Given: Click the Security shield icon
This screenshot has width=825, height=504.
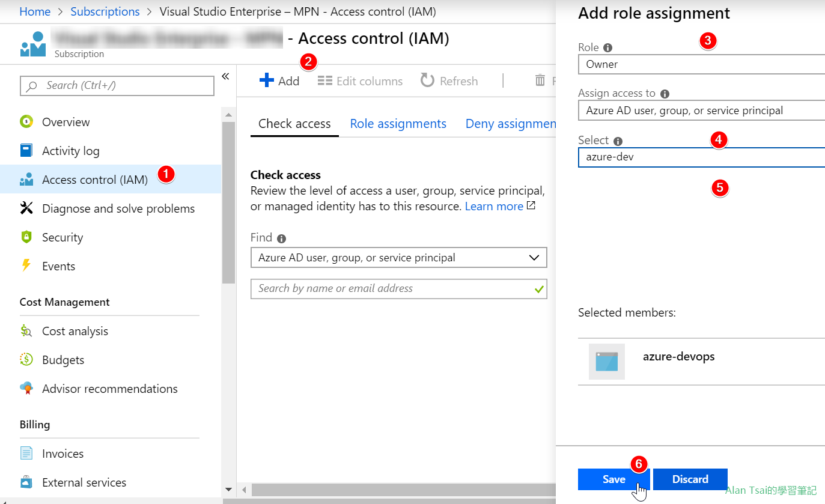Looking at the screenshot, I should (26, 237).
